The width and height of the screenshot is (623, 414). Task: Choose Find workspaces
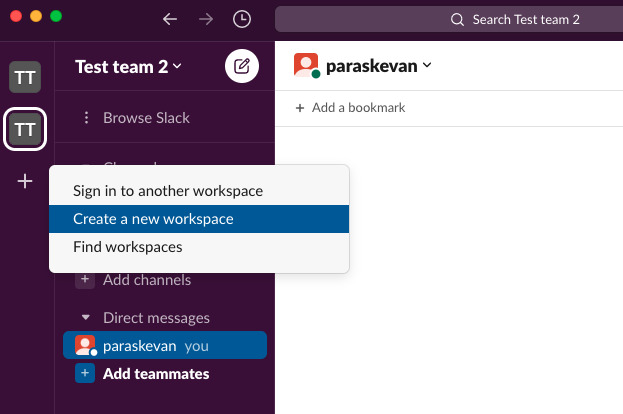pos(199,247)
